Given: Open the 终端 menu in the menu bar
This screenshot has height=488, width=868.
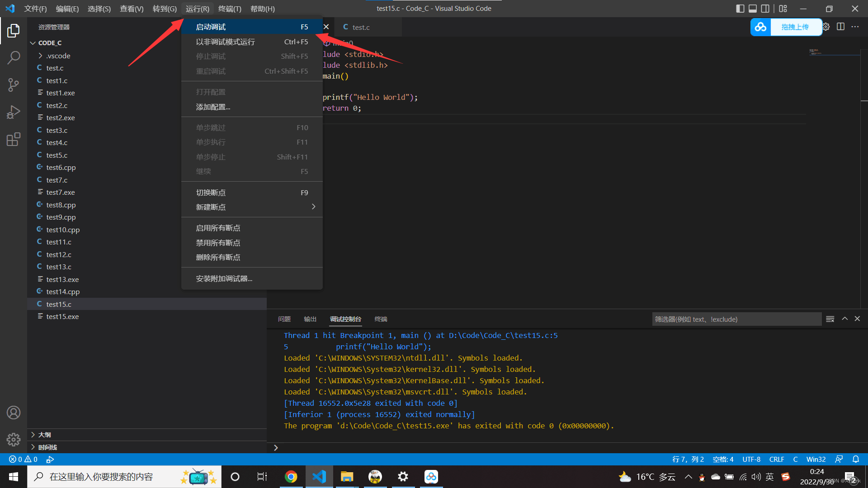Looking at the screenshot, I should point(230,9).
